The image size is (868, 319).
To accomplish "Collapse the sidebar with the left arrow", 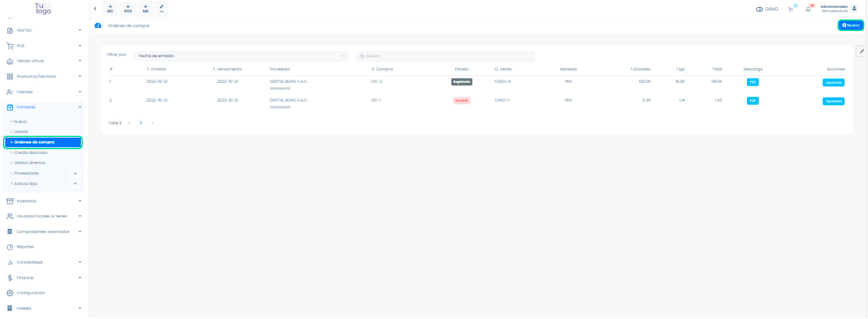I will click(x=95, y=9).
